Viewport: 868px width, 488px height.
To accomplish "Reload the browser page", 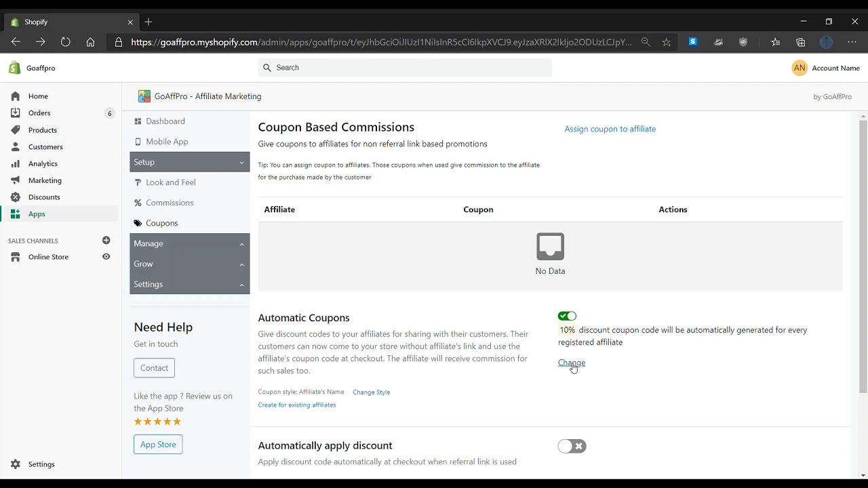I will point(65,42).
